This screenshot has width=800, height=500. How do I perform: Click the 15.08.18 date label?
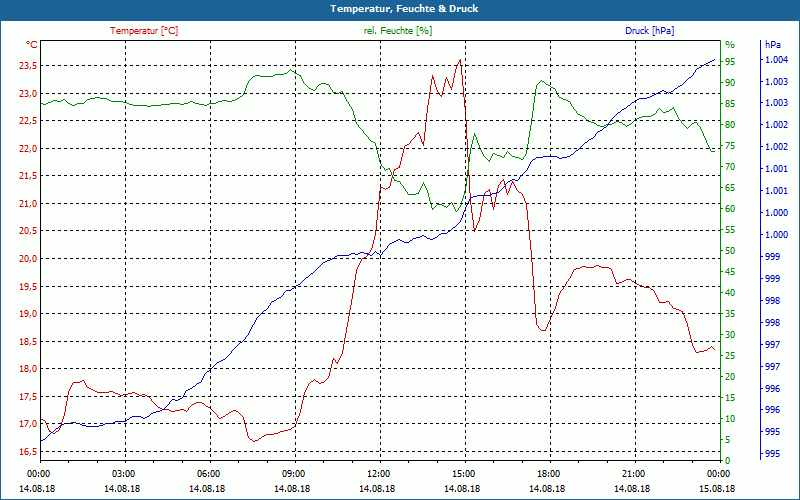click(718, 488)
